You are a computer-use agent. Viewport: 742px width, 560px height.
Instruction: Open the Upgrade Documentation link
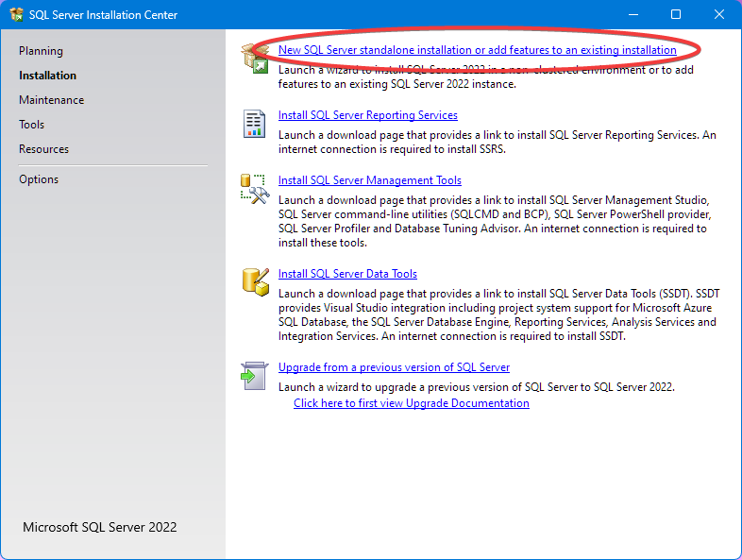412,403
